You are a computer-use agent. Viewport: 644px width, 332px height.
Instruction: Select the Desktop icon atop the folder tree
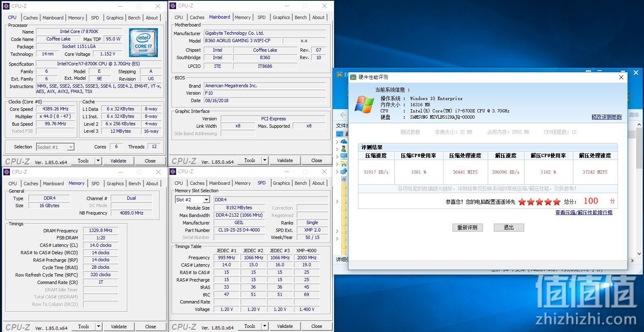[x=340, y=134]
